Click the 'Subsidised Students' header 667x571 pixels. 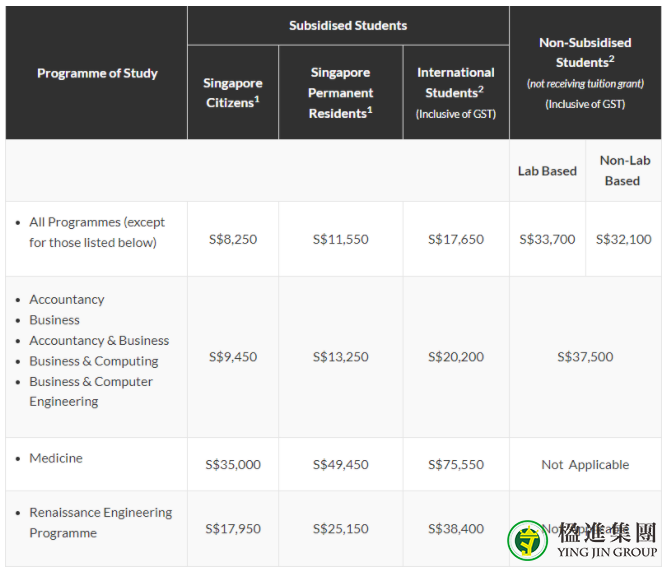[348, 26]
